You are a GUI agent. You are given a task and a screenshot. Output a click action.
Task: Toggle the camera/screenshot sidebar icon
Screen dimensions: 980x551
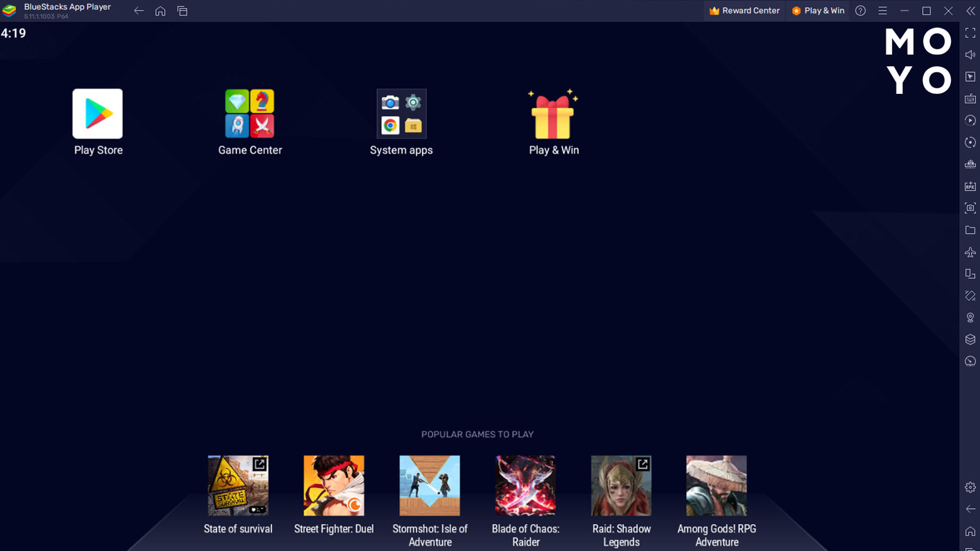970,208
